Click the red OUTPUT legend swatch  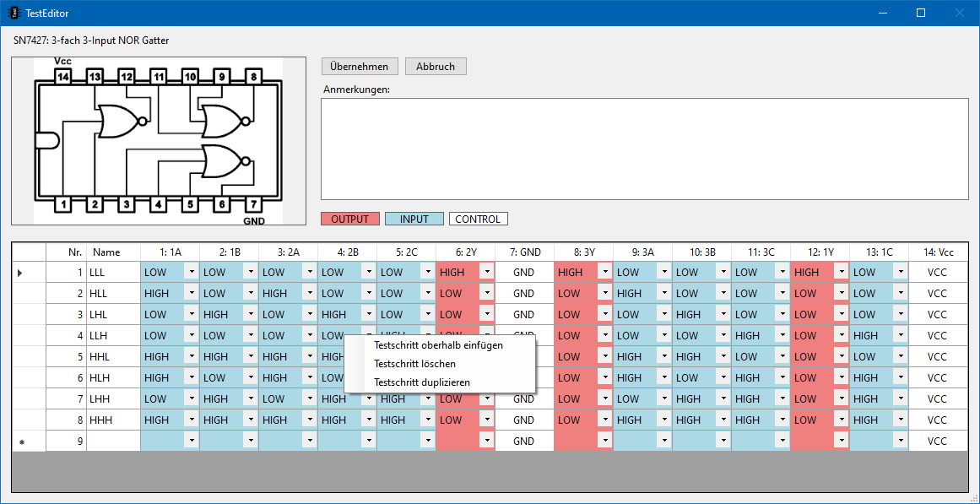pos(350,219)
